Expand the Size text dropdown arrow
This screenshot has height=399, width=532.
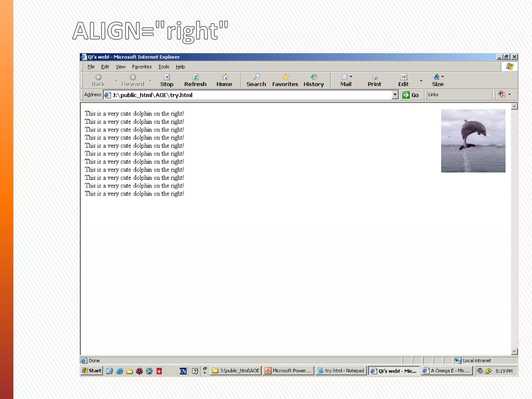[x=443, y=77]
